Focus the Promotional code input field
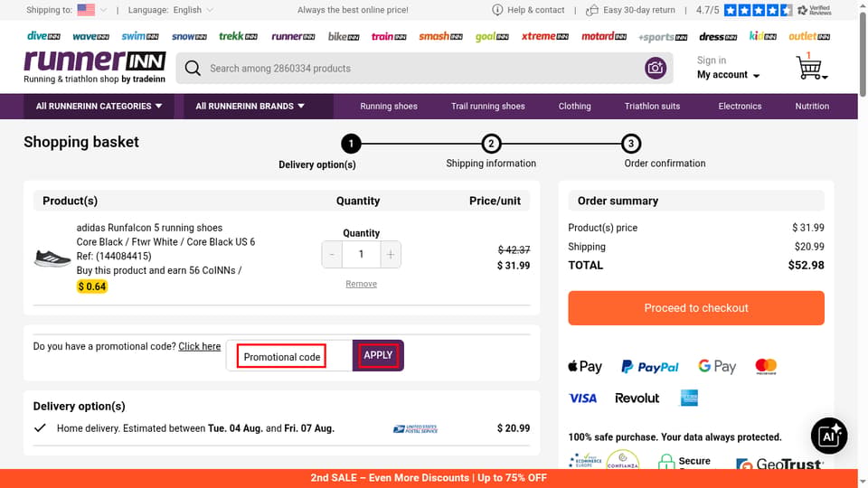 (x=289, y=356)
